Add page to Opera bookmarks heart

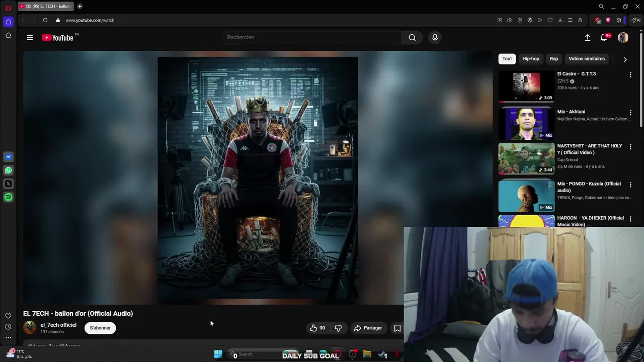tap(550, 20)
